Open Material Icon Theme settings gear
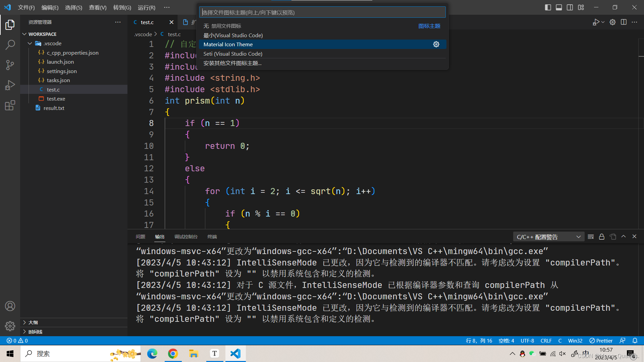644x362 pixels. 436,44
